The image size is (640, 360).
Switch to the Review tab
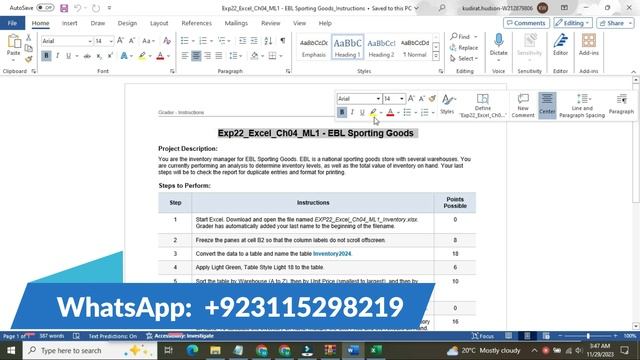(271, 23)
